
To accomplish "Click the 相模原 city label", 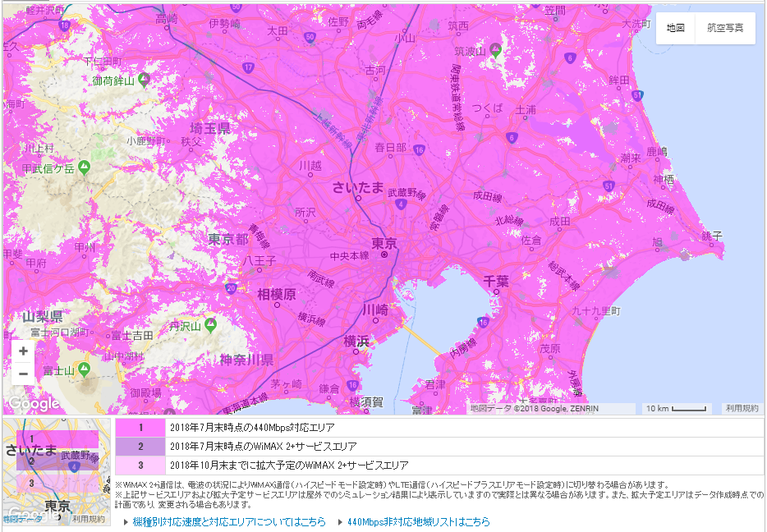I will point(277,295).
